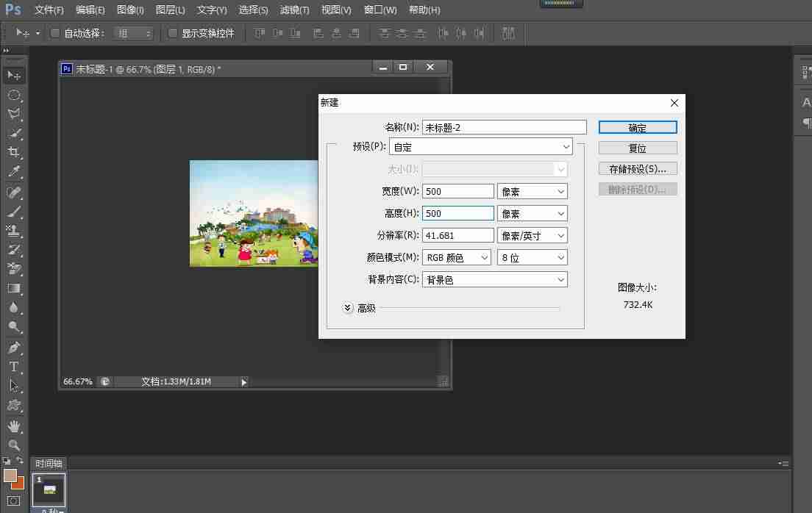Viewport: 812px width, 513px height.
Task: Select the Horizontal Type tool
Action: [14, 367]
